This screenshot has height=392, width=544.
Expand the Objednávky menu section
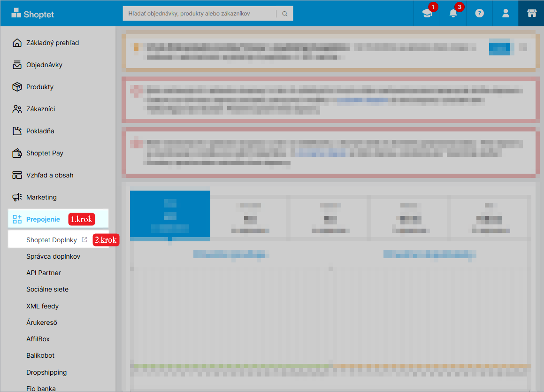(44, 65)
